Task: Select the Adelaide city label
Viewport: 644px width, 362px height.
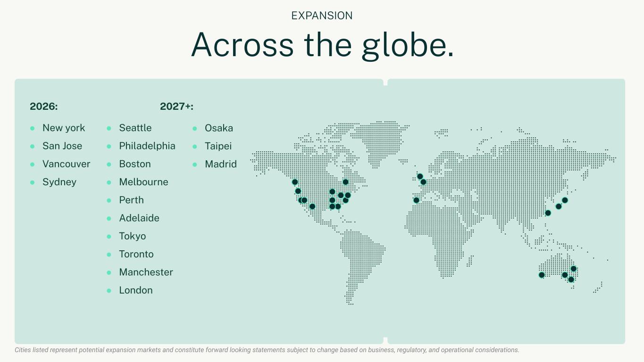Action: tap(139, 218)
